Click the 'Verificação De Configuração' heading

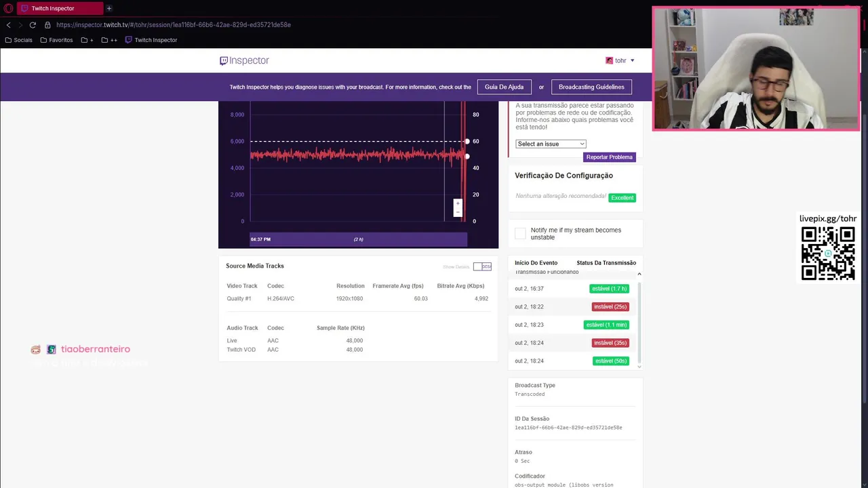point(564,176)
